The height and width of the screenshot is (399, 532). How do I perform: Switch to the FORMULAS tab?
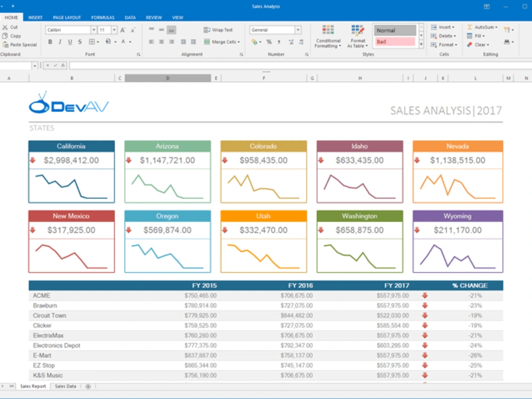tap(103, 18)
